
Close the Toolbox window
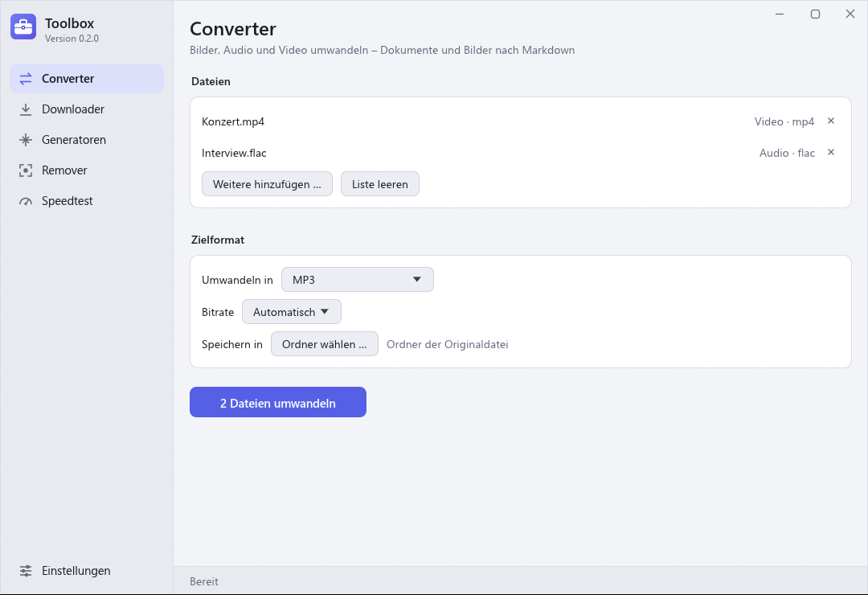(850, 14)
